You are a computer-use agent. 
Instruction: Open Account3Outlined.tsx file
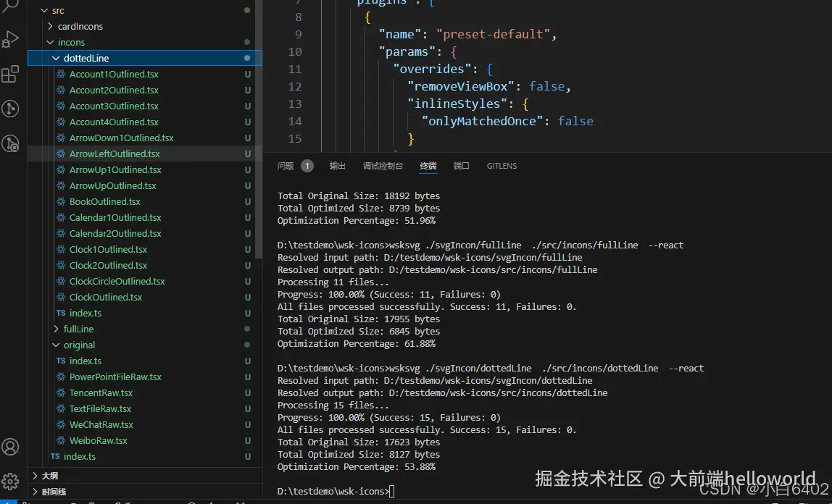[114, 106]
